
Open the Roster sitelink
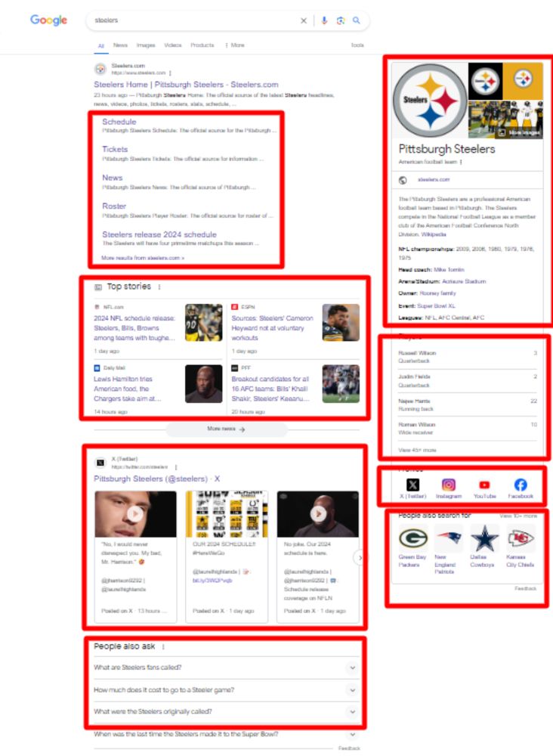[x=114, y=206]
